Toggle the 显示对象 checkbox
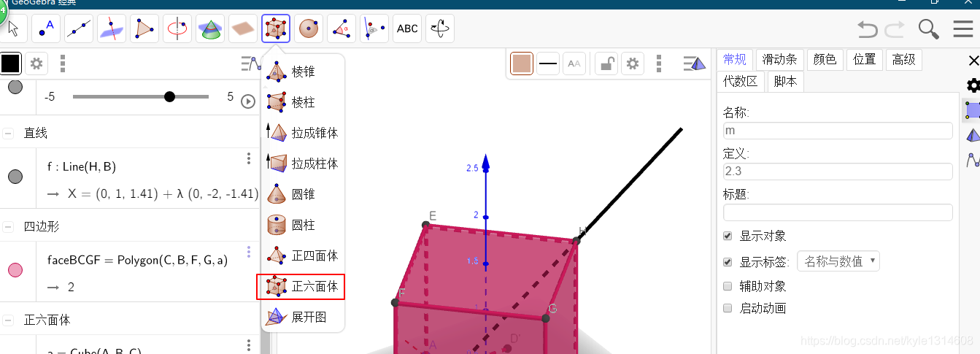 728,236
